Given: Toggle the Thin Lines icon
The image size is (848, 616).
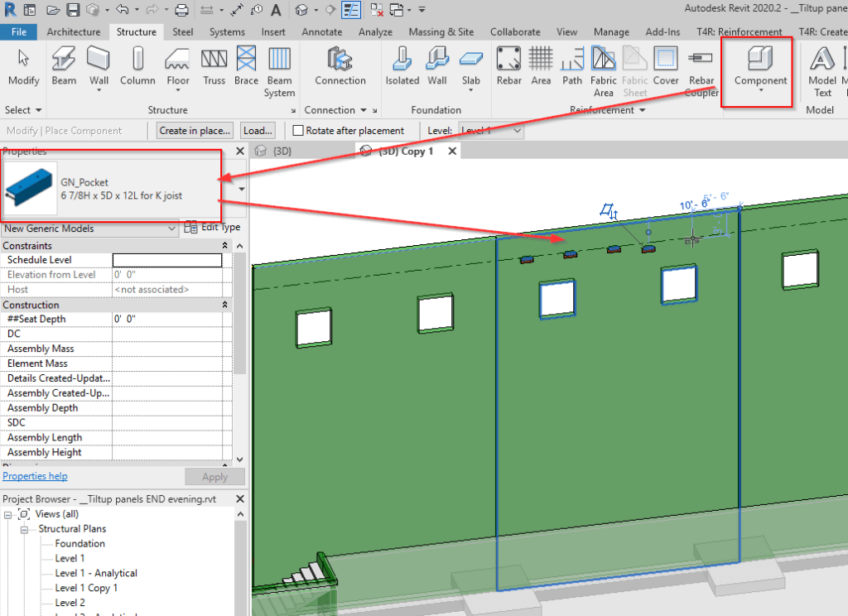Looking at the screenshot, I should pos(351,10).
